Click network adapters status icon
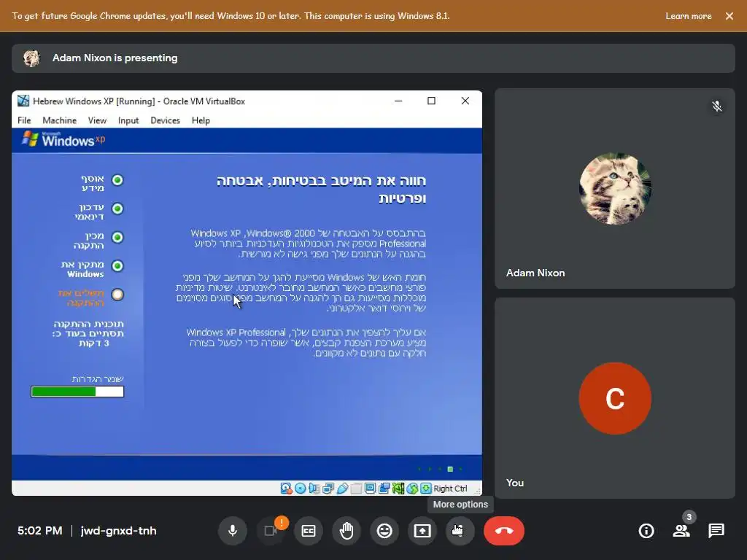The height and width of the screenshot is (560, 747). pos(328,489)
